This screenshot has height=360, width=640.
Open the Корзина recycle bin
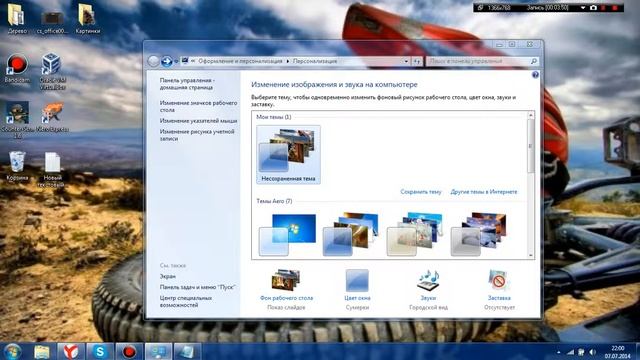pos(17,166)
